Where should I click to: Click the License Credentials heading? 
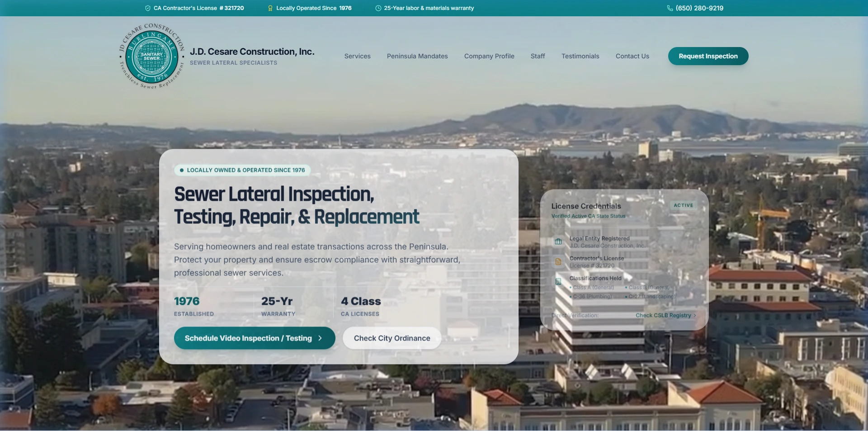point(586,206)
